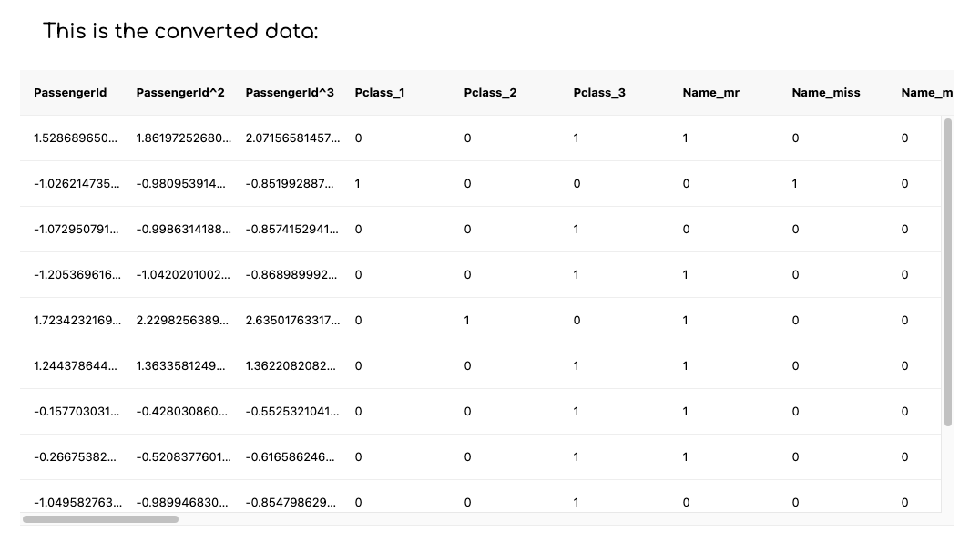Viewport: 980px width, 543px height.
Task: Select the Pclass_1 column header
Action: click(x=380, y=93)
